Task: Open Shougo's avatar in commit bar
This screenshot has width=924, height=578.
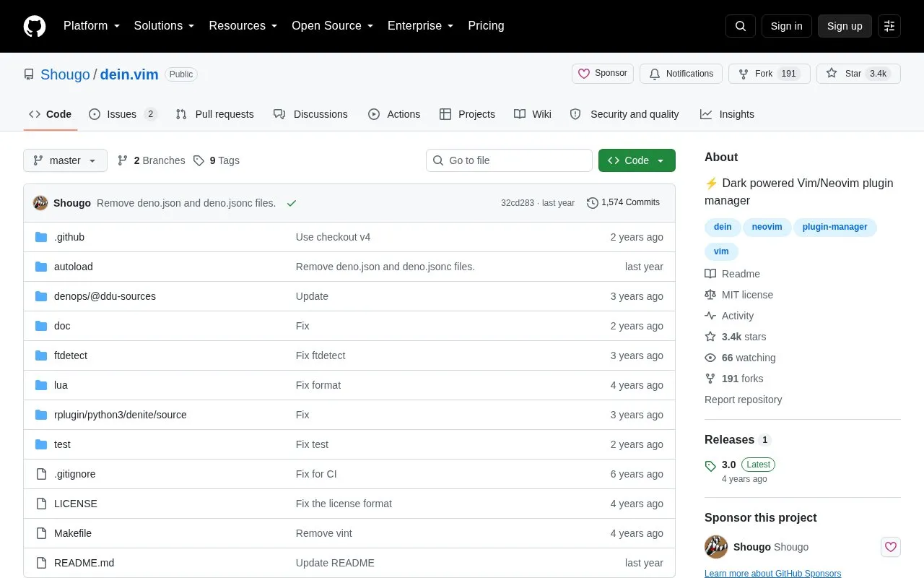Action: click(40, 203)
